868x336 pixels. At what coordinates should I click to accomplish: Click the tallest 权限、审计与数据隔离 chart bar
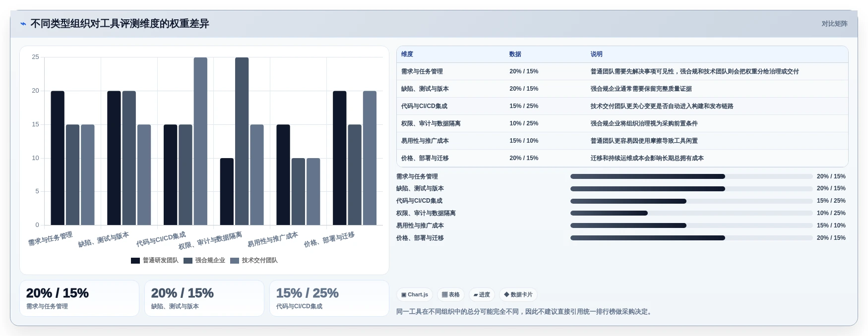point(242,141)
